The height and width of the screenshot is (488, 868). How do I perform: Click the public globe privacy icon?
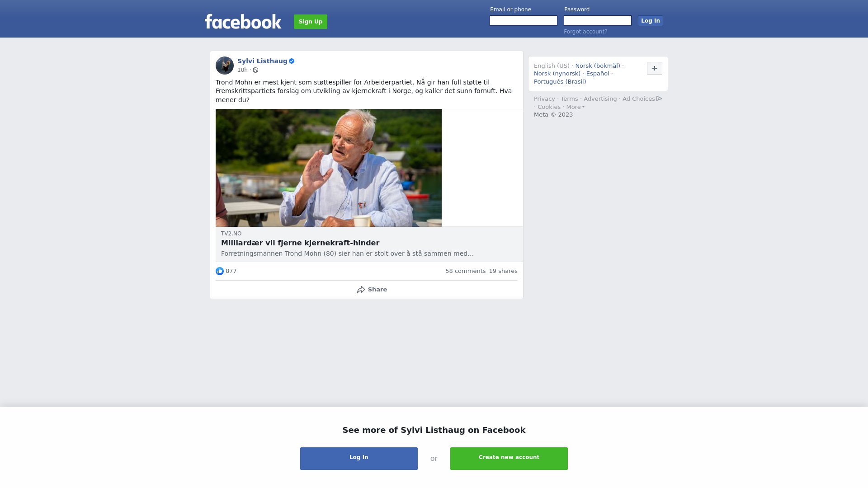click(255, 70)
